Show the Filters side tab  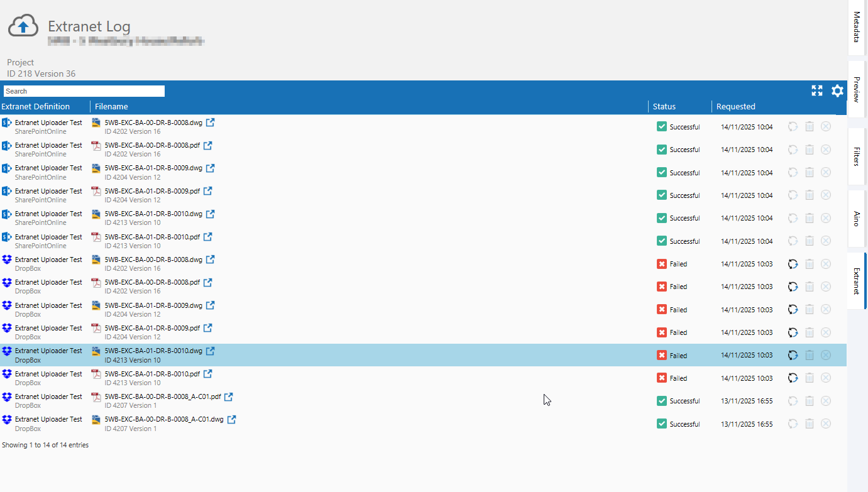tap(857, 156)
